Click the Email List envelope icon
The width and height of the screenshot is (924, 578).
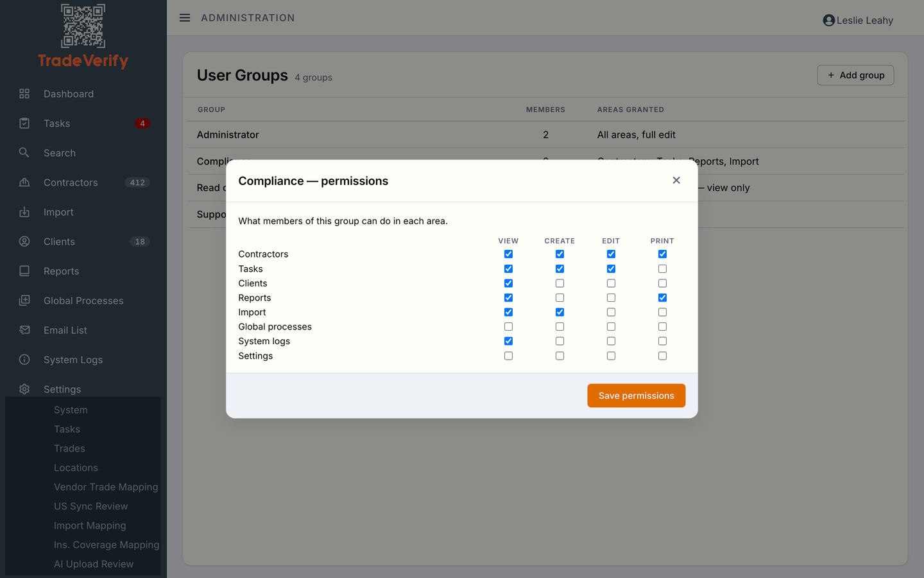(24, 330)
